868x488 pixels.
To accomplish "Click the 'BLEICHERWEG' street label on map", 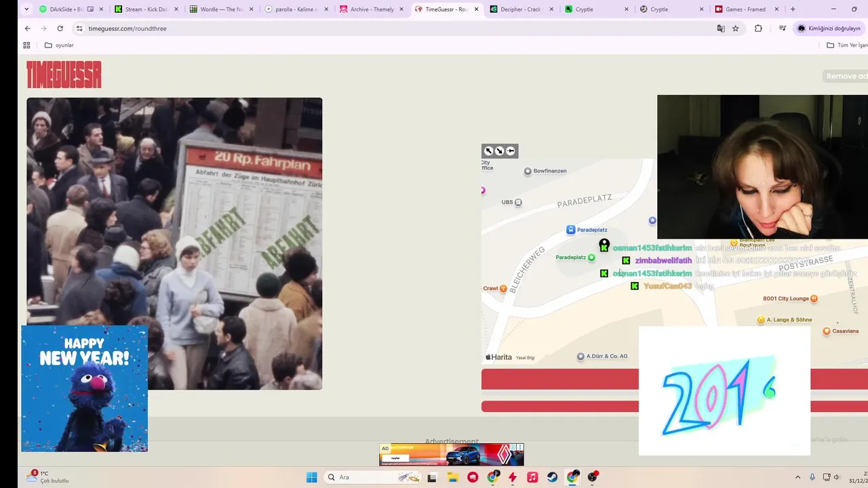I will pos(527,270).
